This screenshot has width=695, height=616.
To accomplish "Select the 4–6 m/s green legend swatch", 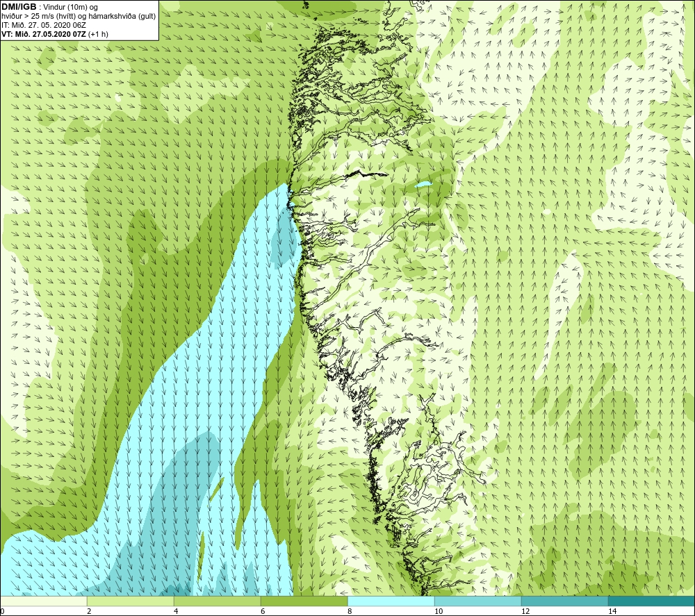I will (x=217, y=601).
